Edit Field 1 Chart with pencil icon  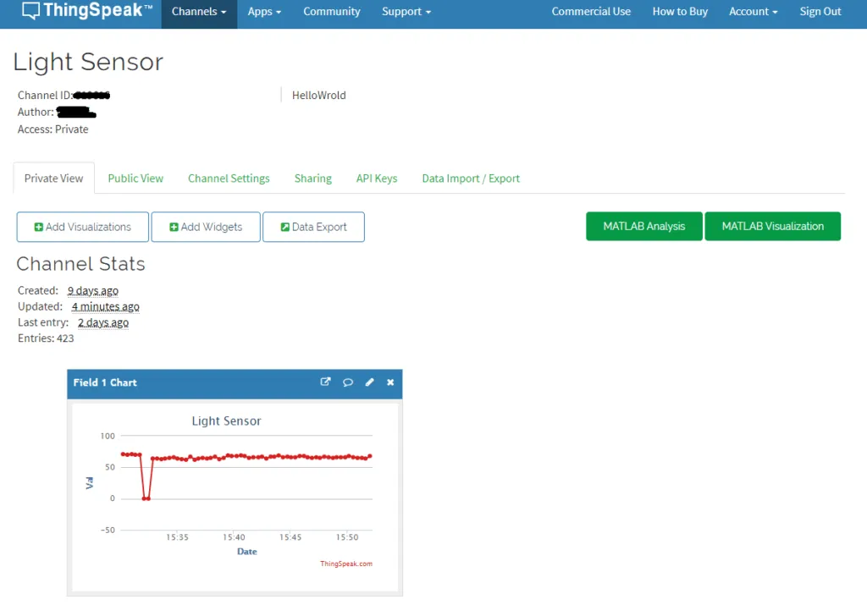[369, 382]
